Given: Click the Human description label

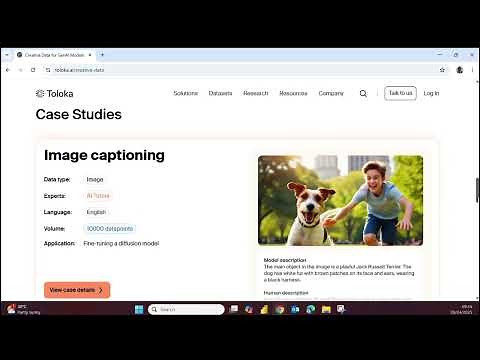Looking at the screenshot, I should (286, 293).
